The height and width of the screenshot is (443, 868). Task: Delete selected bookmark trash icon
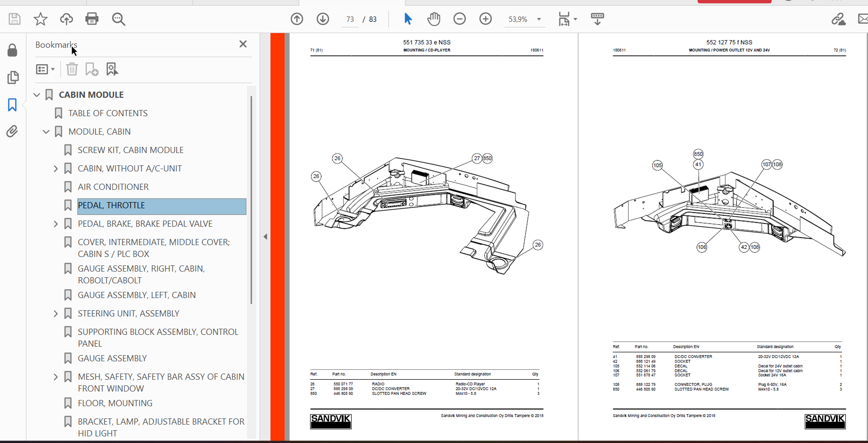pyautogui.click(x=72, y=69)
